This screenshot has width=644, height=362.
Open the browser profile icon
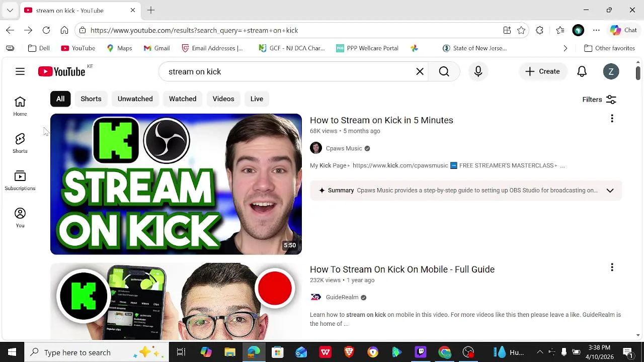(578, 30)
